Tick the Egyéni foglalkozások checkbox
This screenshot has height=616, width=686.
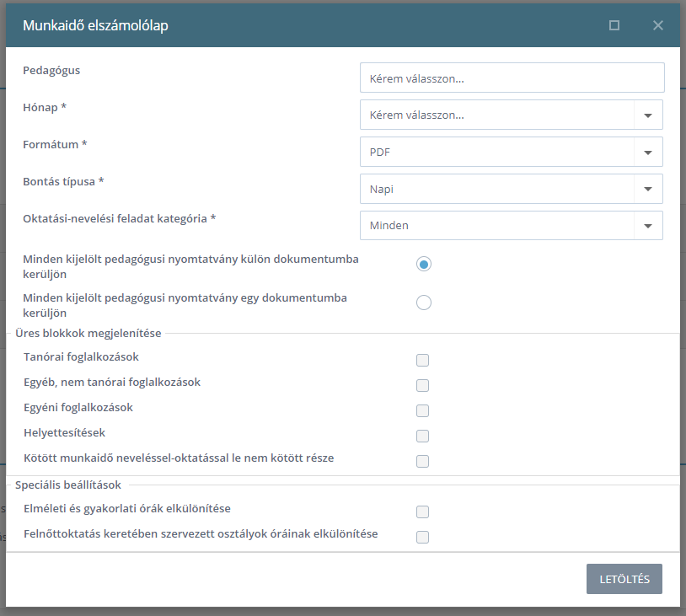422,411
